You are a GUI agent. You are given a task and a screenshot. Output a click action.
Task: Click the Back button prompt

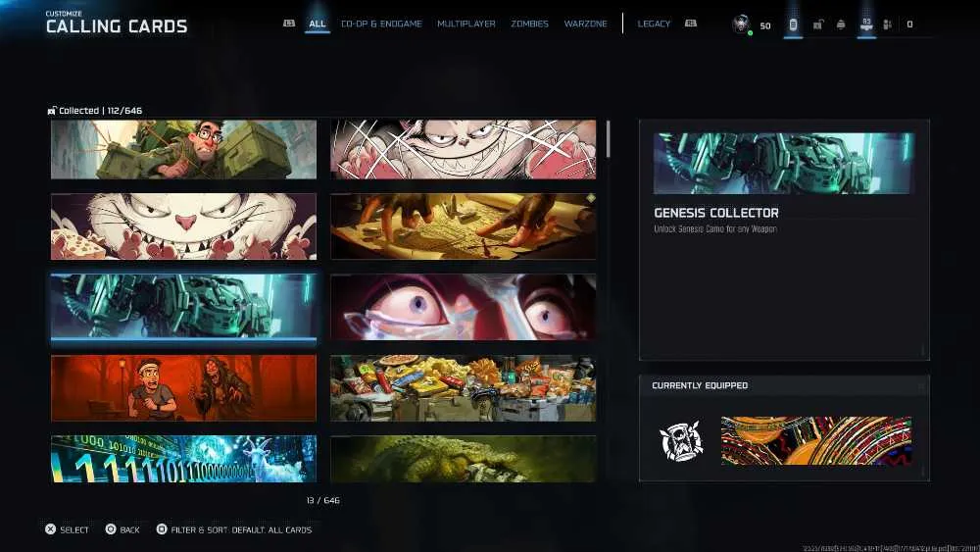pos(122,529)
